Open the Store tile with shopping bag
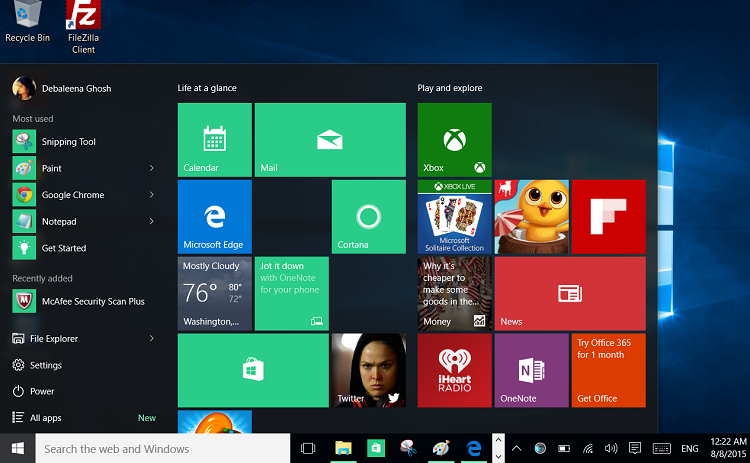 point(253,371)
